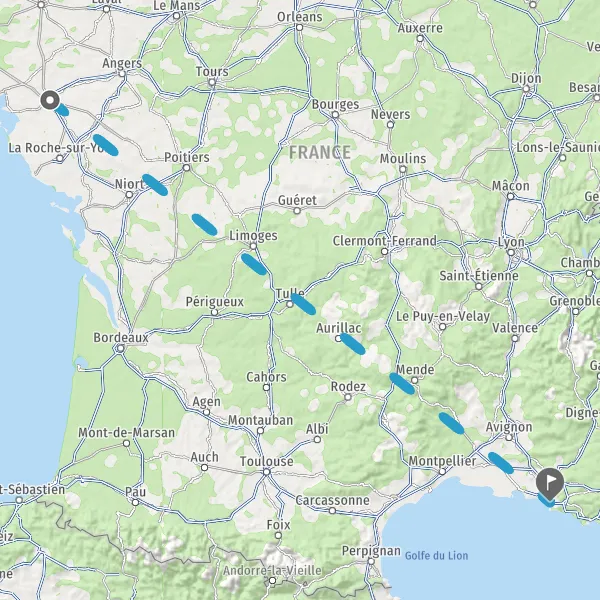Select the Andorre-la-Vieille marker
Image resolution: width=600 pixels, height=600 pixels.
pyautogui.click(x=272, y=580)
